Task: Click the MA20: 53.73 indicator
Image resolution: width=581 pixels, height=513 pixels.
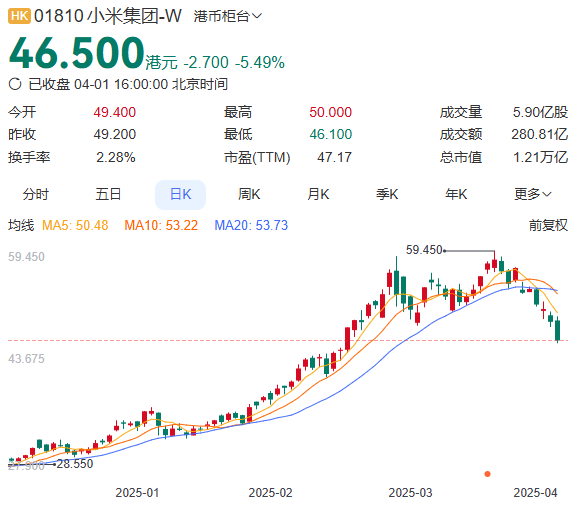Action: coord(251,225)
